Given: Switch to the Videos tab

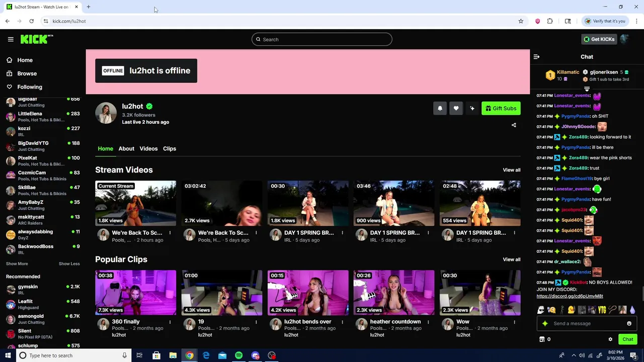Looking at the screenshot, I should point(148,148).
